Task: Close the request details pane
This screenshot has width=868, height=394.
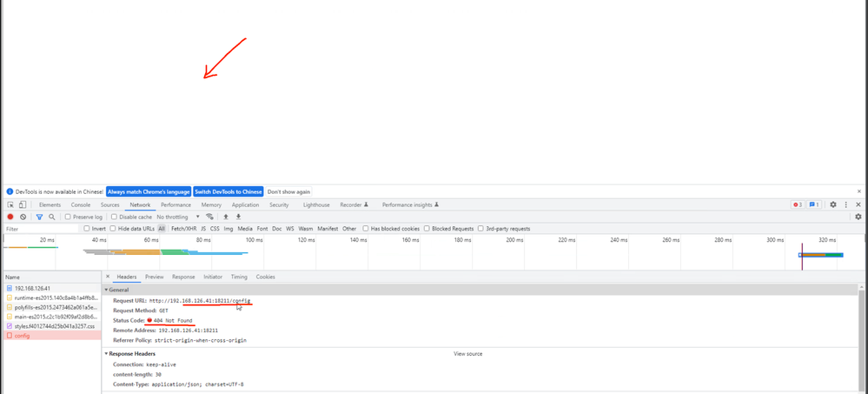Action: point(108,277)
